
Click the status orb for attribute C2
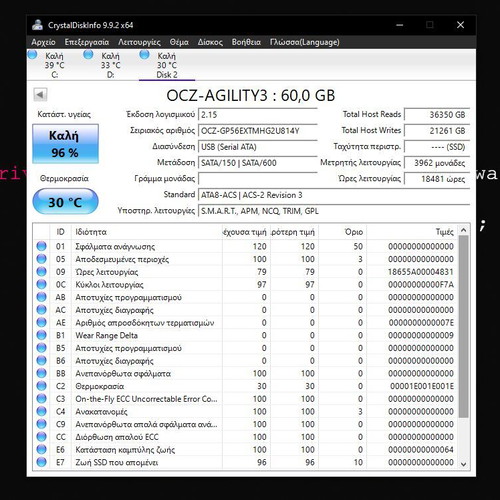(41, 386)
